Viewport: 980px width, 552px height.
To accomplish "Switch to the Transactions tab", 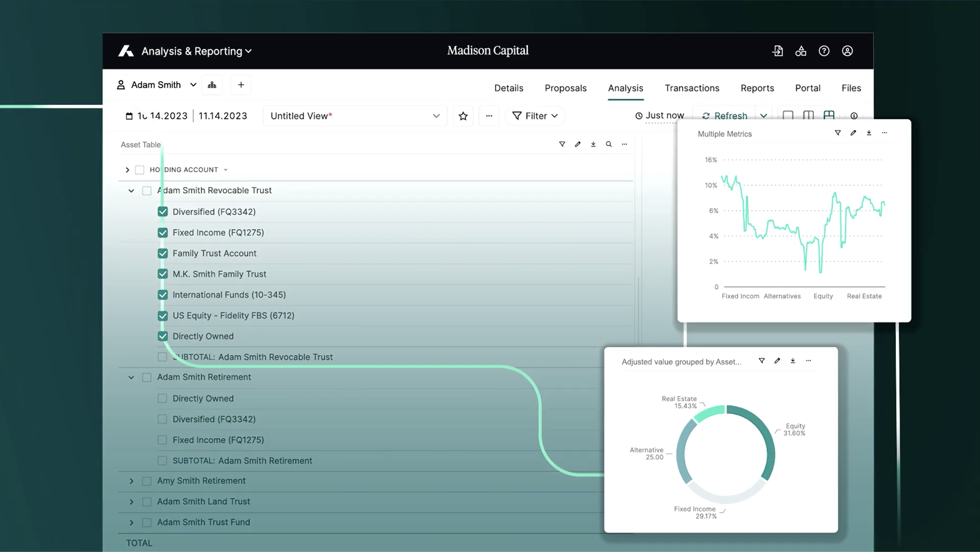I will pyautogui.click(x=692, y=88).
